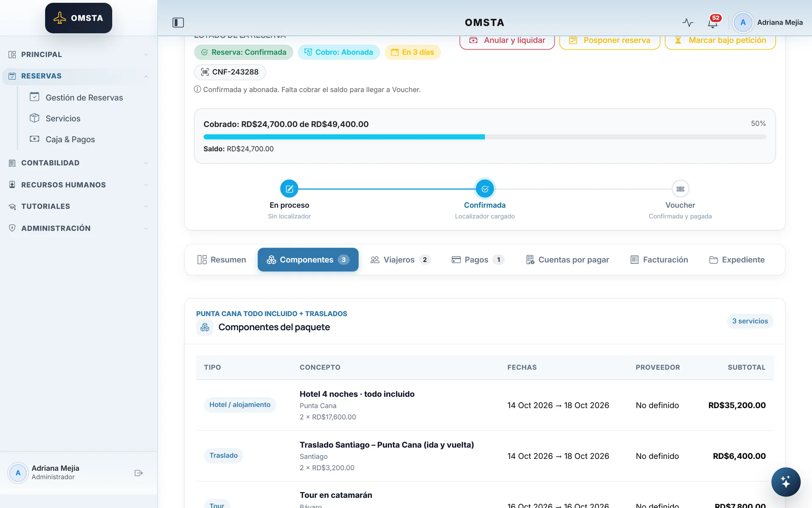
Task: Click the Adriana Mejía avatar in header
Action: [x=743, y=22]
